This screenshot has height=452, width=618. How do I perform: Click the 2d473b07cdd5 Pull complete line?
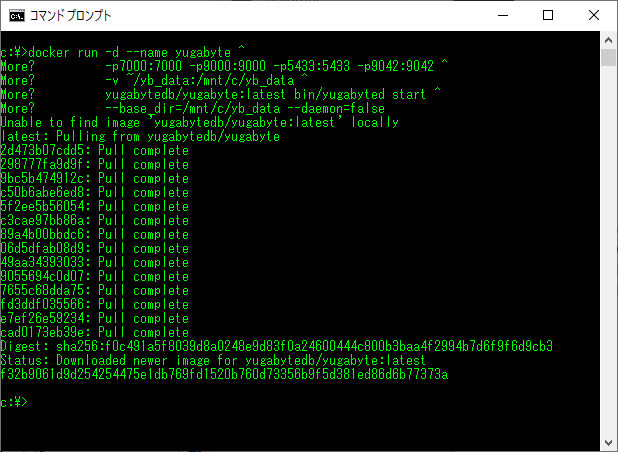95,150
